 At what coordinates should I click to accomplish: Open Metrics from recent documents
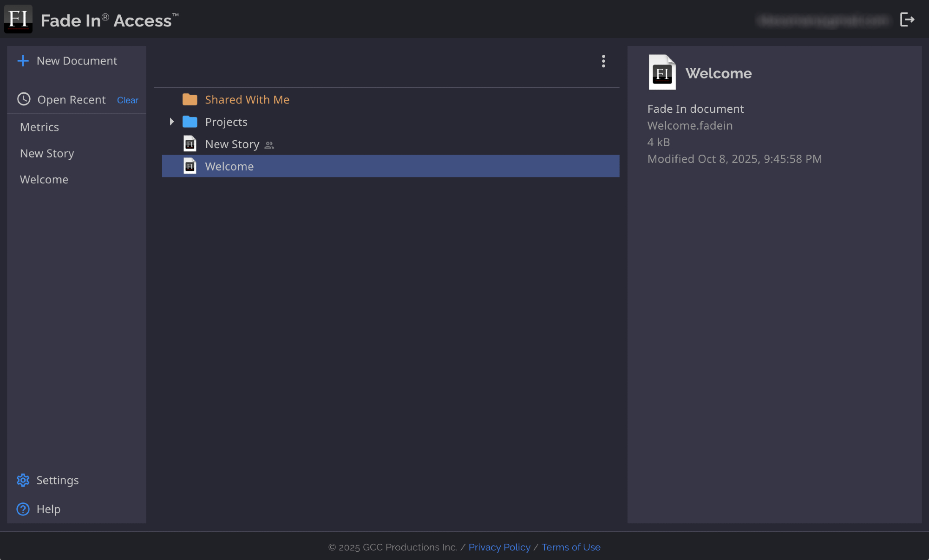point(39,127)
